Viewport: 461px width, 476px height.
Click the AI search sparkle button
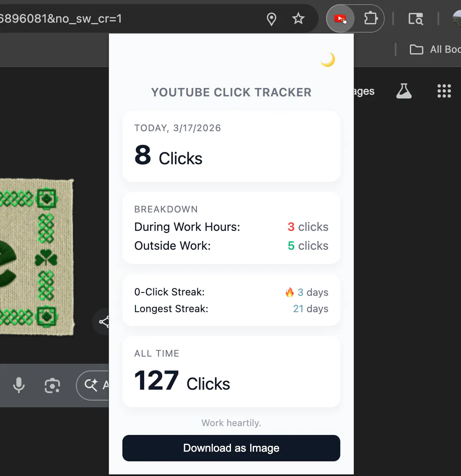pyautogui.click(x=93, y=385)
